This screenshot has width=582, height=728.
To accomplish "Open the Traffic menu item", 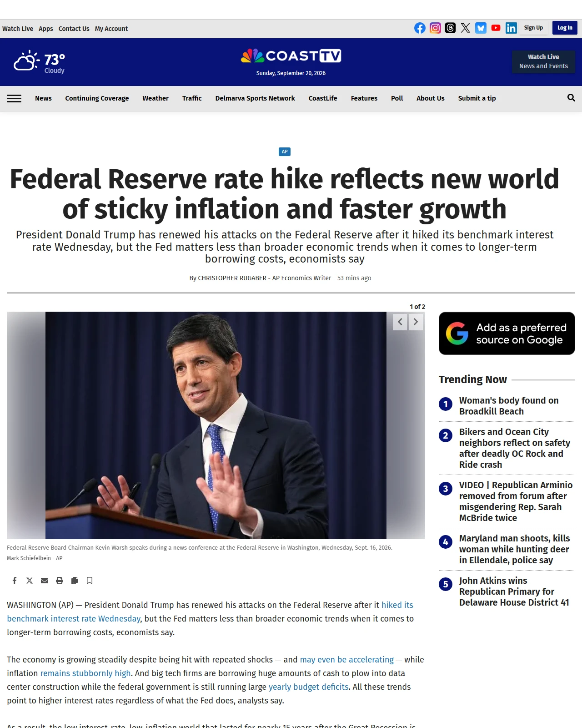I will click(192, 98).
